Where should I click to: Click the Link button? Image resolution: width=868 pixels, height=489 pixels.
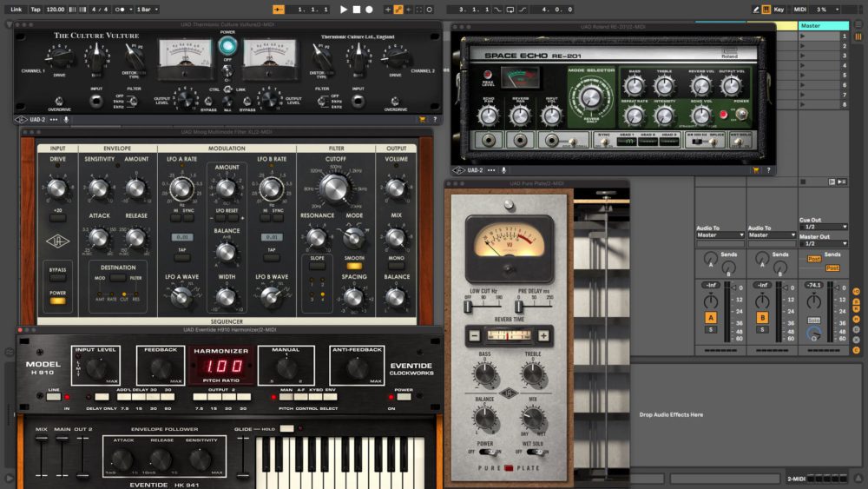click(16, 9)
